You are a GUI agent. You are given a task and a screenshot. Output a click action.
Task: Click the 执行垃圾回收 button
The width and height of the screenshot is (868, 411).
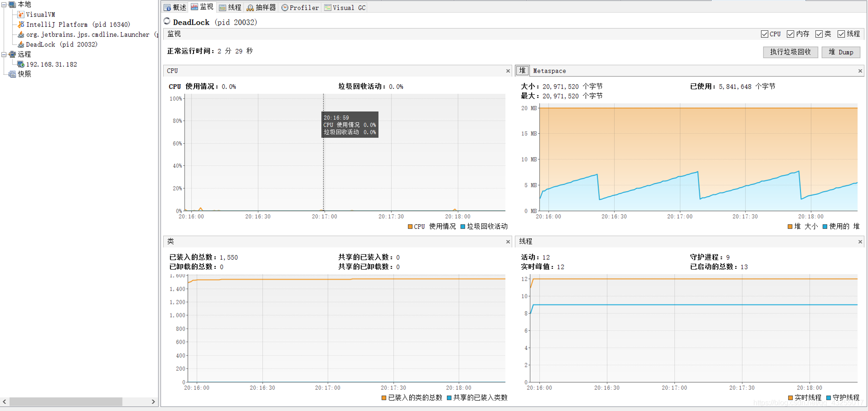click(x=790, y=52)
